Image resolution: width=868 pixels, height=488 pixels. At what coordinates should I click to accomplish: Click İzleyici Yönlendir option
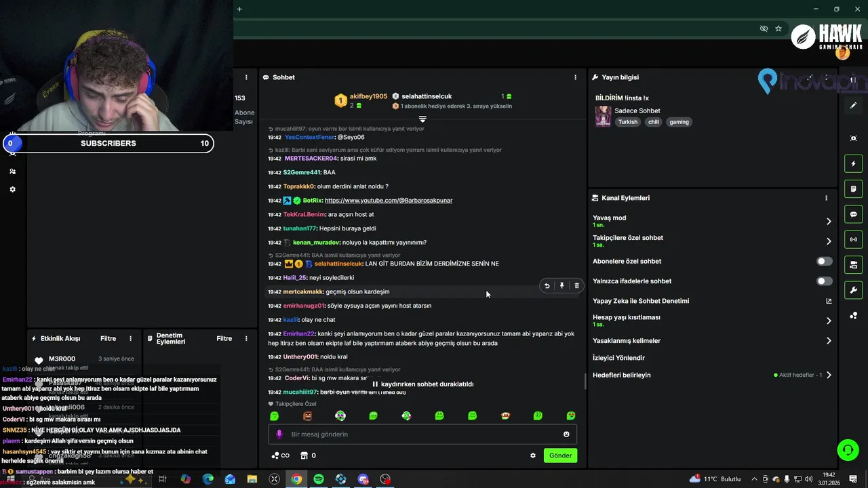[x=618, y=358]
